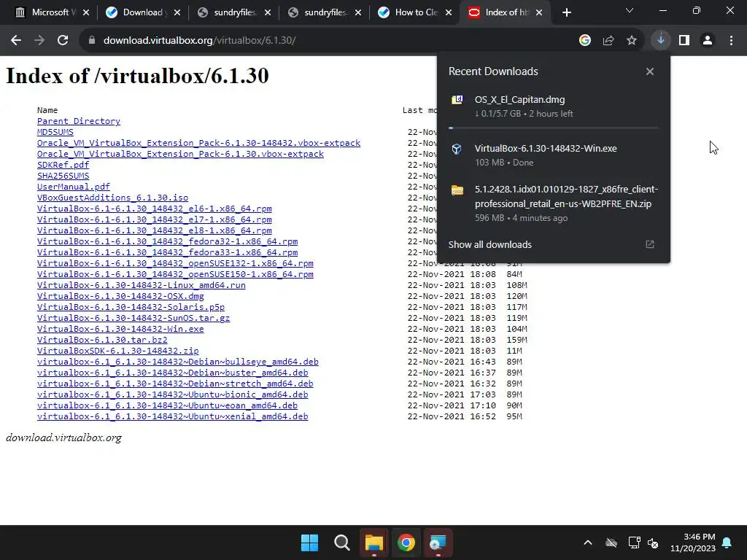Focus the address bar URL
This screenshot has width=747, height=560.
pyautogui.click(x=200, y=41)
